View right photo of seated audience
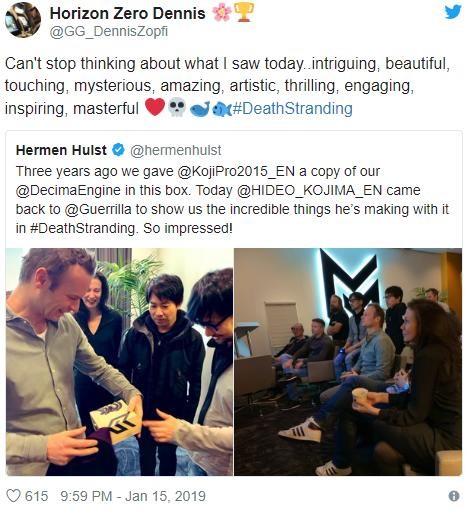This screenshot has width=471, height=511. 348,362
